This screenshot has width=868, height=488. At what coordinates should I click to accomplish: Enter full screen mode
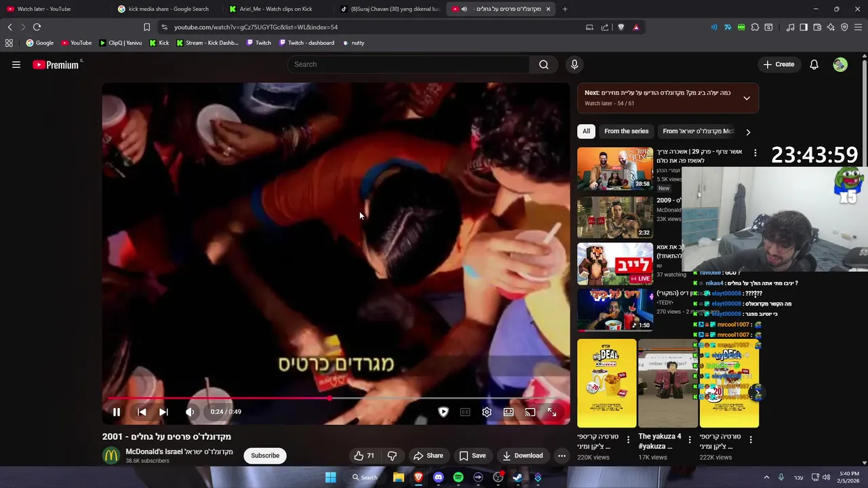[x=552, y=411]
